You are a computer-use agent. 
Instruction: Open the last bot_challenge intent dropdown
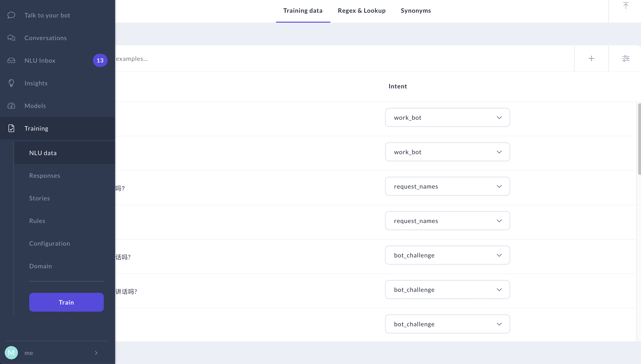click(447, 324)
